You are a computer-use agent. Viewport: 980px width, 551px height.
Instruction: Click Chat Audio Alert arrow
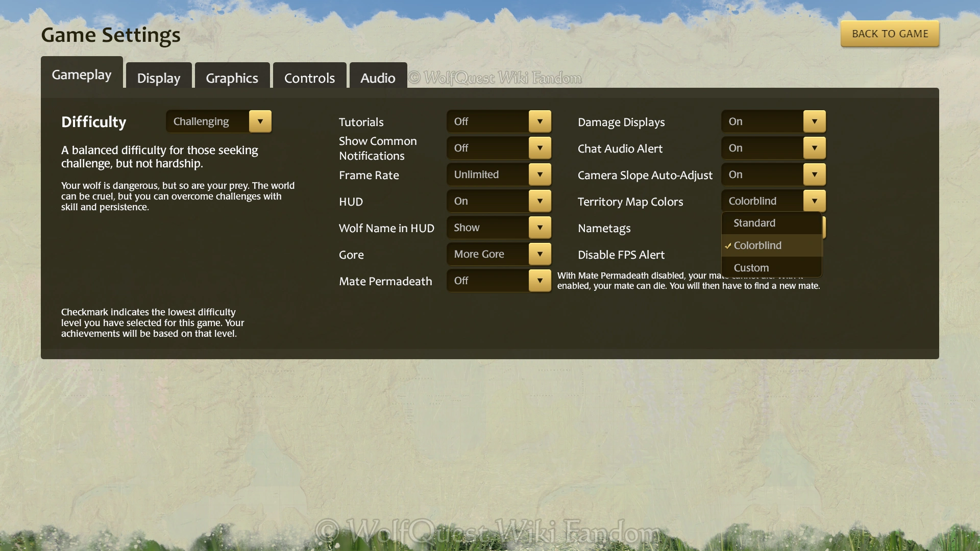point(814,148)
